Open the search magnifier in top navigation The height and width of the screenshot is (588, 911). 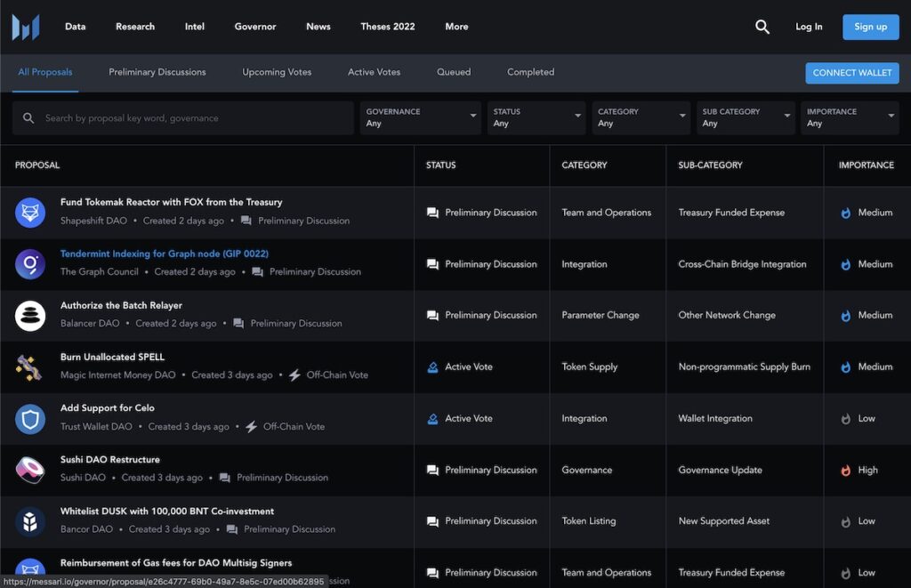click(x=762, y=27)
